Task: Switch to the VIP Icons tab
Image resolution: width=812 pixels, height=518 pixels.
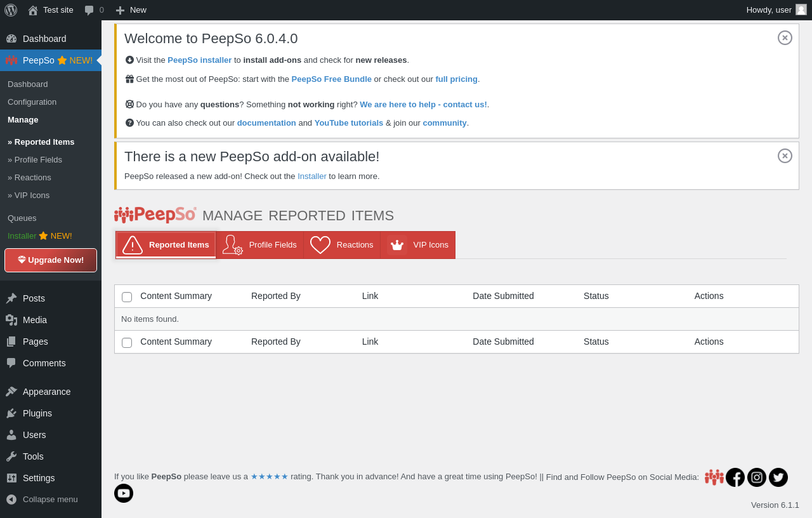Action: click(x=418, y=245)
